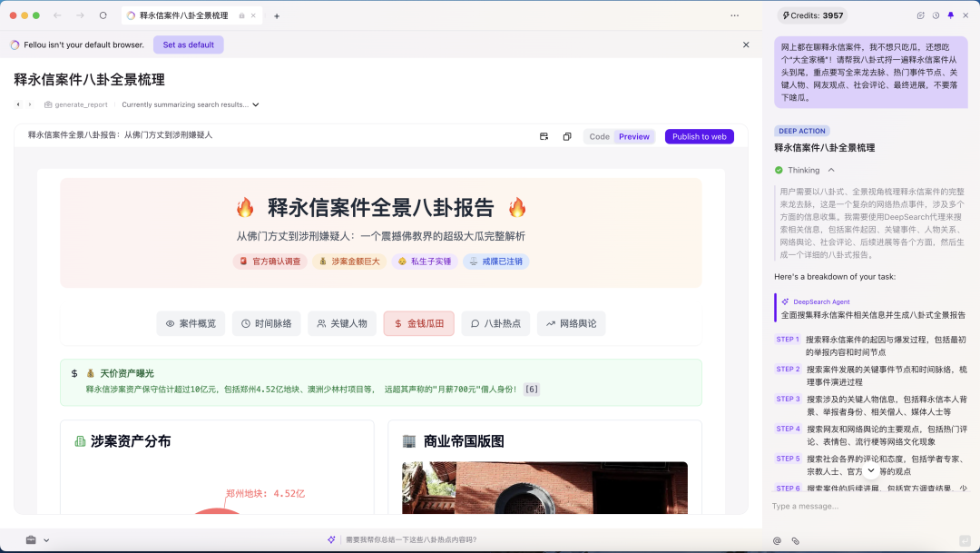Click the Publish to web button

tap(699, 136)
